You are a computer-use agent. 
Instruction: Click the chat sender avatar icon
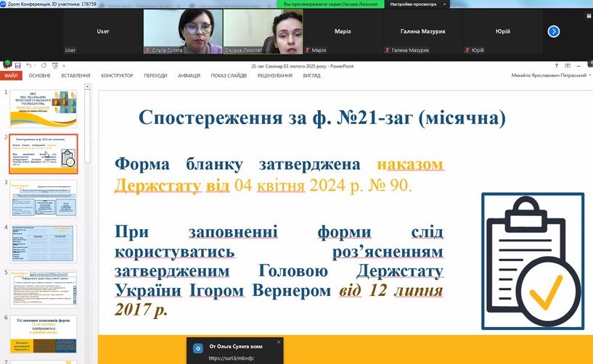click(198, 348)
